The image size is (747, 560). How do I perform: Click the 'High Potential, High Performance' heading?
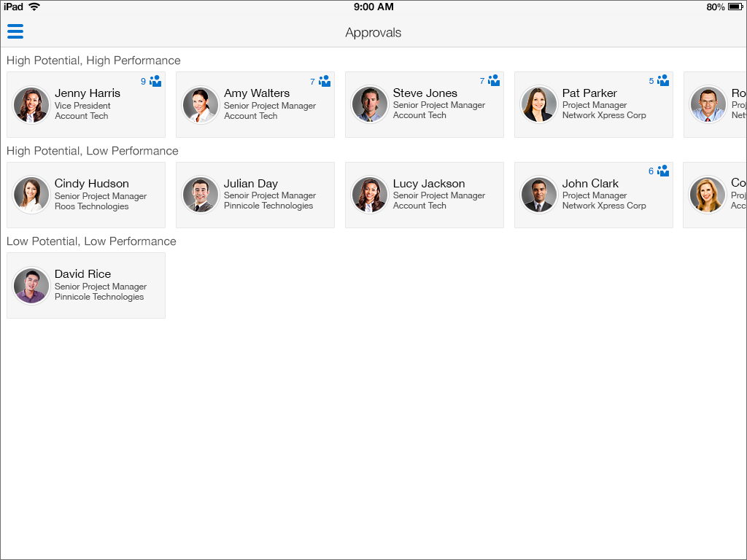(93, 61)
